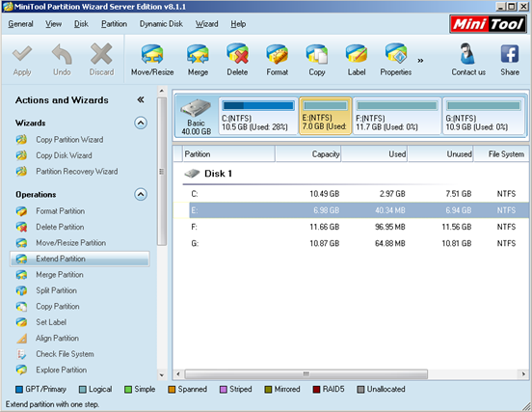The width and height of the screenshot is (532, 412).
Task: Sort by the Partition column header
Action: [x=228, y=154]
